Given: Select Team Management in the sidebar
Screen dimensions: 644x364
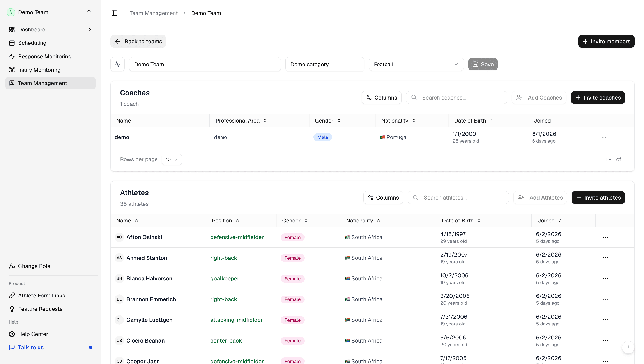Looking at the screenshot, I should (50, 83).
